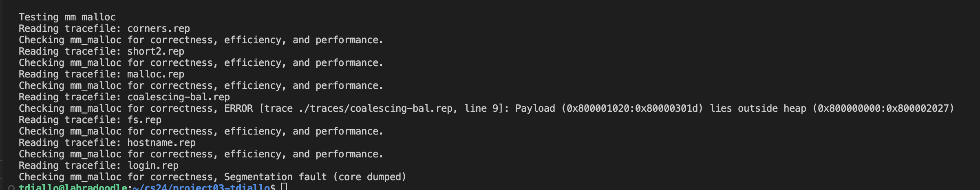Click the hostname.rep tracefile name
This screenshot has width=980, height=190.
point(161,143)
